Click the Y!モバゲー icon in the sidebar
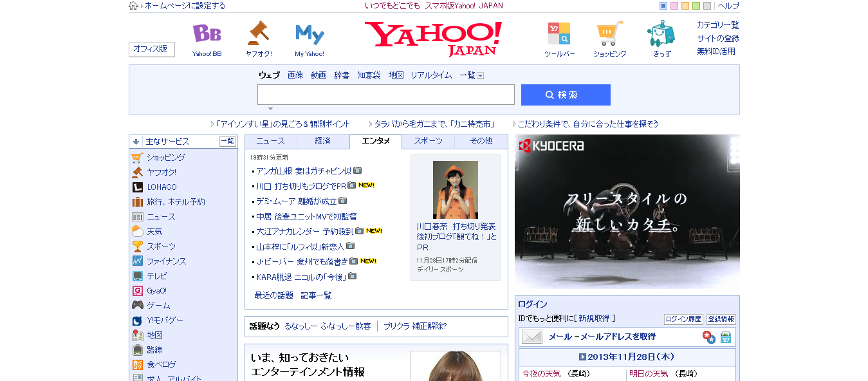Image resolution: width=868 pixels, height=381 pixels. (x=137, y=321)
